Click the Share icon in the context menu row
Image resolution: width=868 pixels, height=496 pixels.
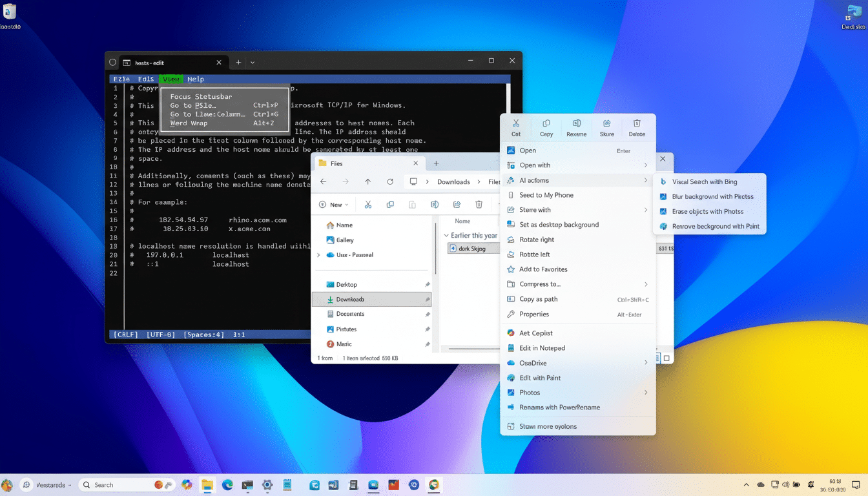[606, 127]
